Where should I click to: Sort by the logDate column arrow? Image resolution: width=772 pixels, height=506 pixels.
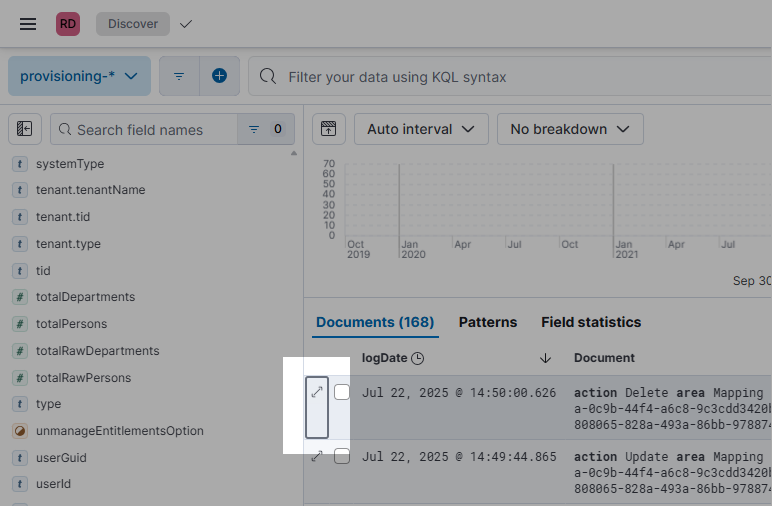pyautogui.click(x=545, y=358)
